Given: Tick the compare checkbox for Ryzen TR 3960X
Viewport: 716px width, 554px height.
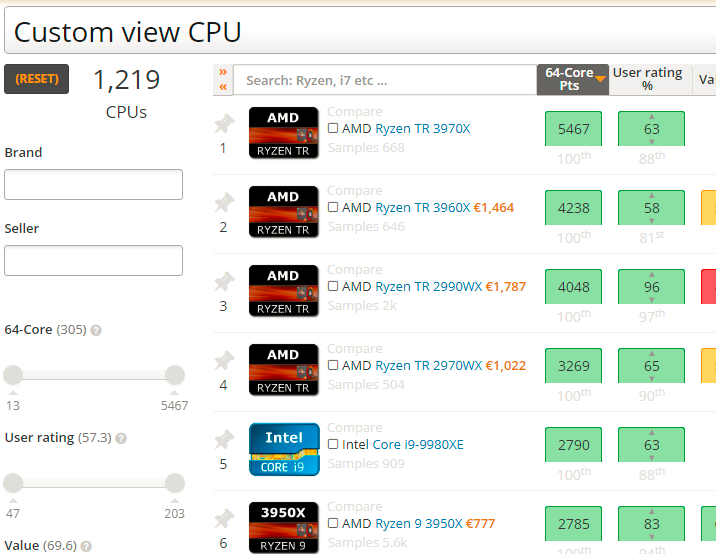Looking at the screenshot, I should coord(333,207).
